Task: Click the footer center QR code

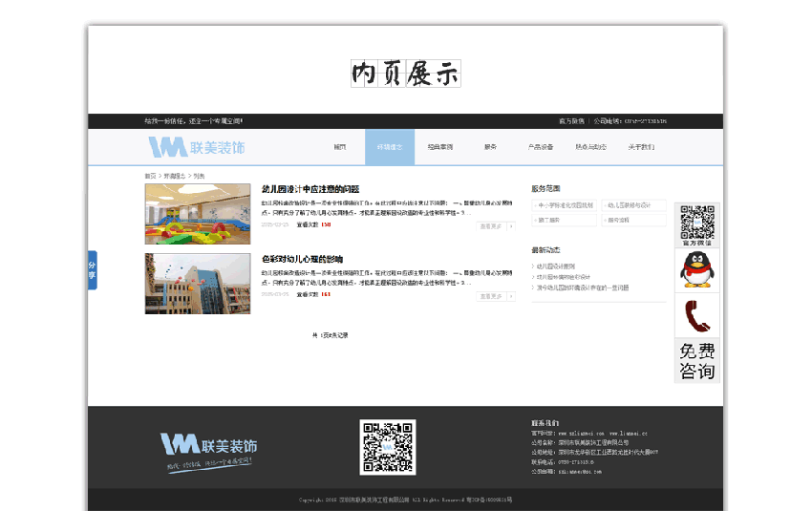Action: (387, 446)
